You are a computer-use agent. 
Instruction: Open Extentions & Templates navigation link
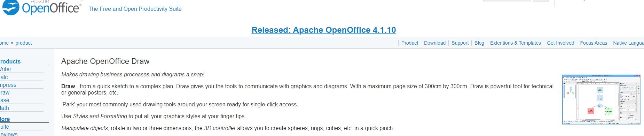click(515, 43)
